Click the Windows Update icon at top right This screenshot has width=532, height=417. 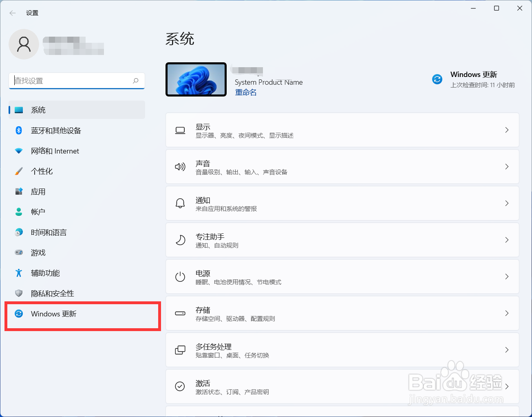437,79
